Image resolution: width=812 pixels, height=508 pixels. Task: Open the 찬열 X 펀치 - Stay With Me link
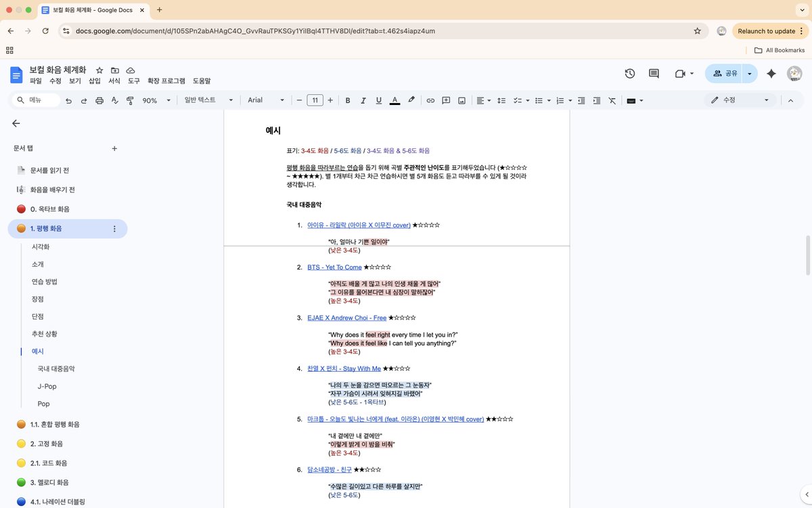[x=344, y=368]
